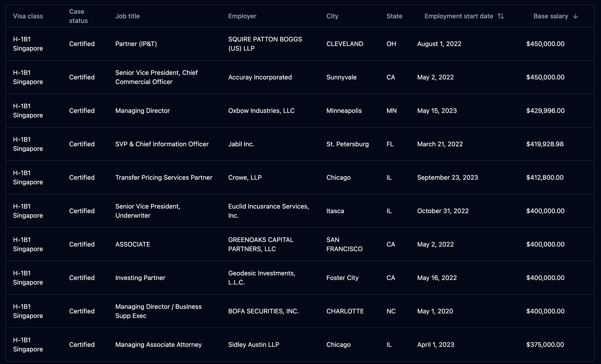Click the May 1, 2020 start date
Viewport: 601px width, 364px height.
(435, 311)
